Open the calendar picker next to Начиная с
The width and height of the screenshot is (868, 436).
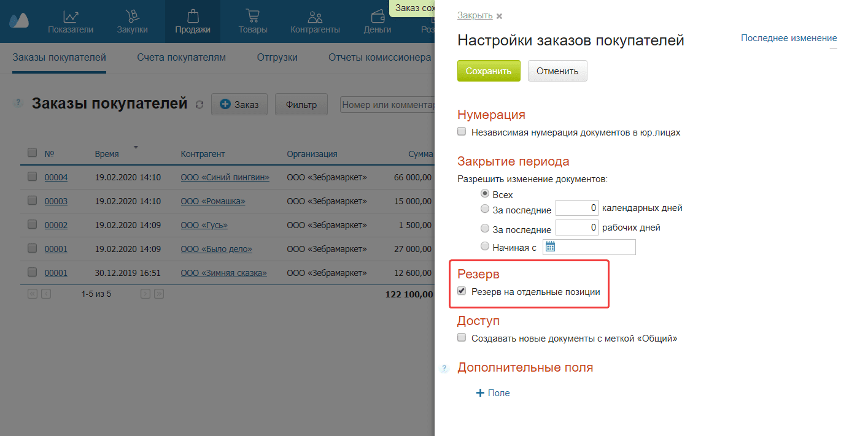[549, 247]
